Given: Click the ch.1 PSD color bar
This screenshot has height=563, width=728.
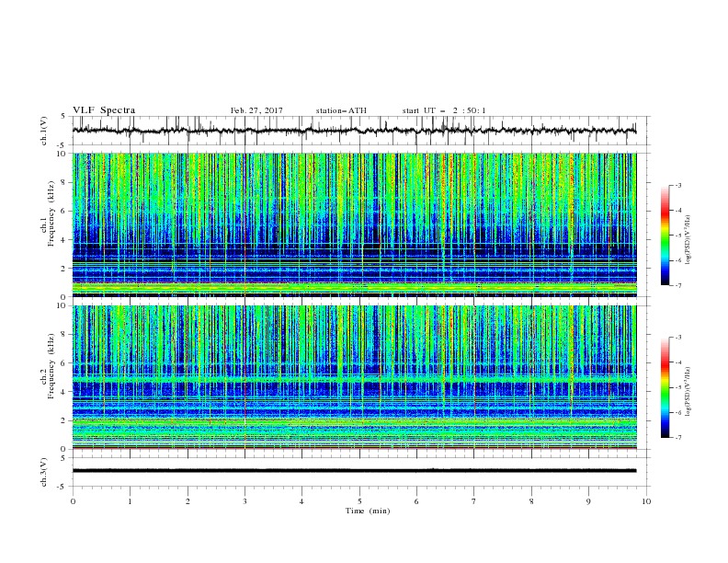Looking at the screenshot, I should (x=665, y=236).
